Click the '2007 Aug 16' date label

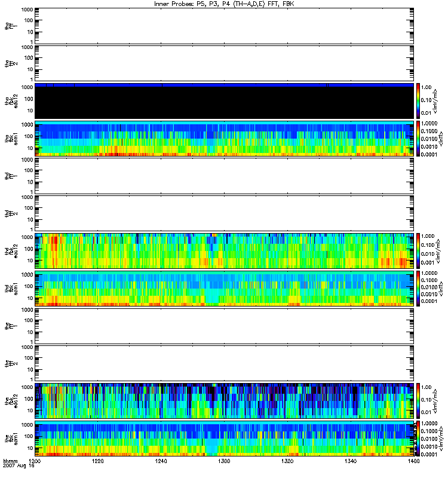point(19,466)
